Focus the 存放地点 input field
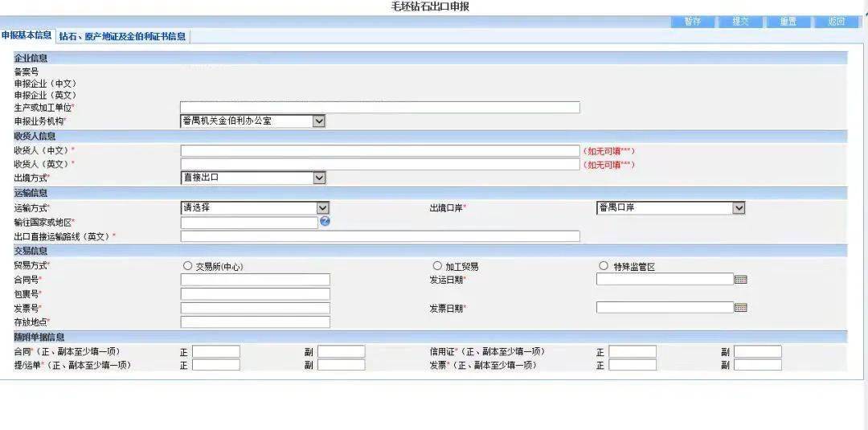This screenshot has width=868, height=430. click(x=256, y=322)
